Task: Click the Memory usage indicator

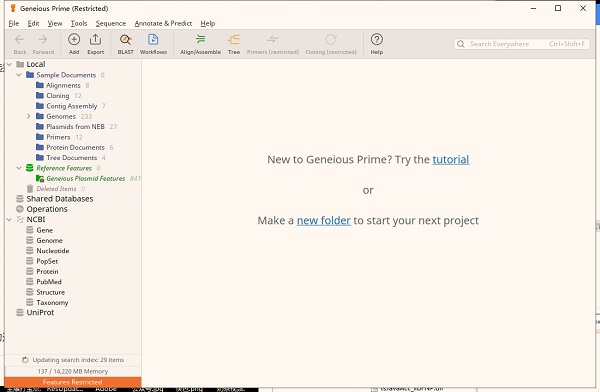Action: (73, 371)
